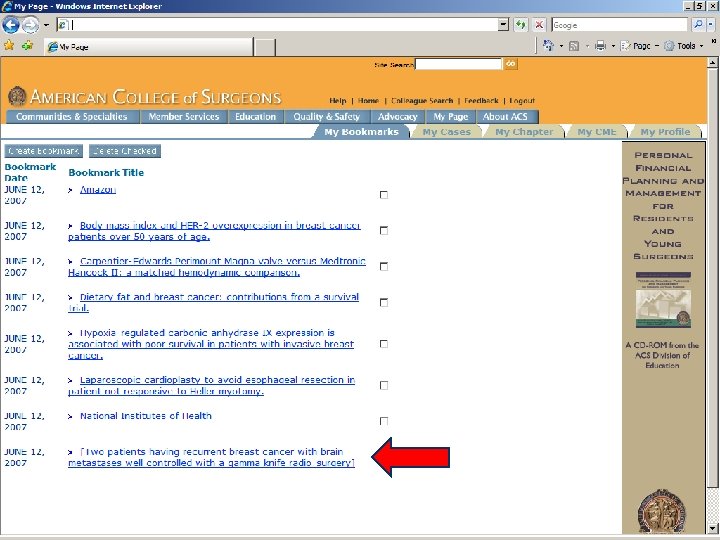Expand the Page menu dropdown
The height and width of the screenshot is (540, 720).
pos(657,46)
